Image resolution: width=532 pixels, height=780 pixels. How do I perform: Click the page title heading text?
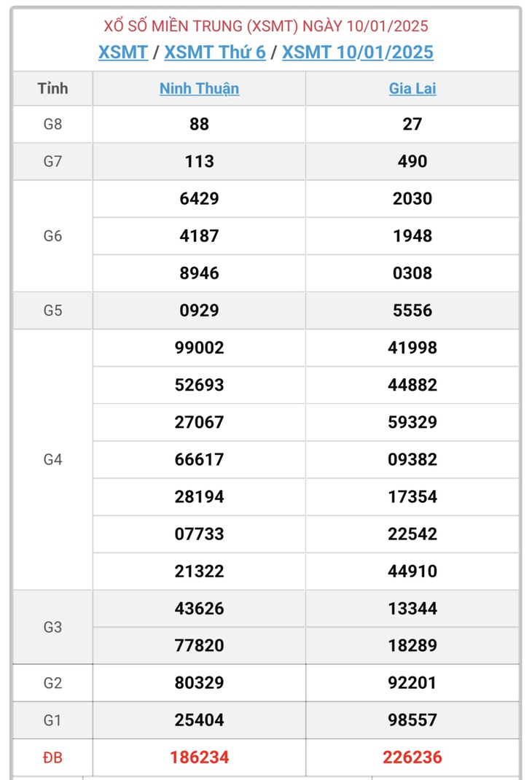(266, 26)
